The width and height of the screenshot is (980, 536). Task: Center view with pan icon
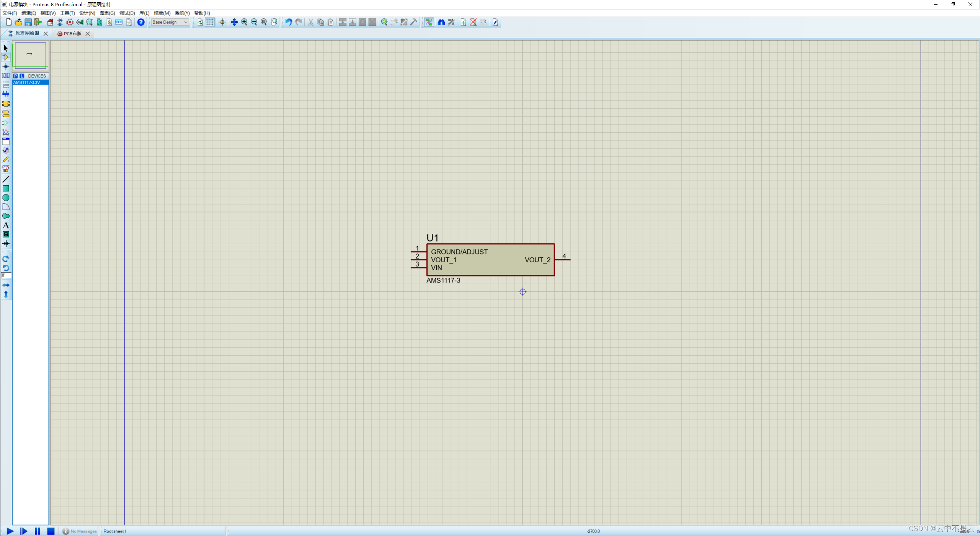[x=234, y=22]
